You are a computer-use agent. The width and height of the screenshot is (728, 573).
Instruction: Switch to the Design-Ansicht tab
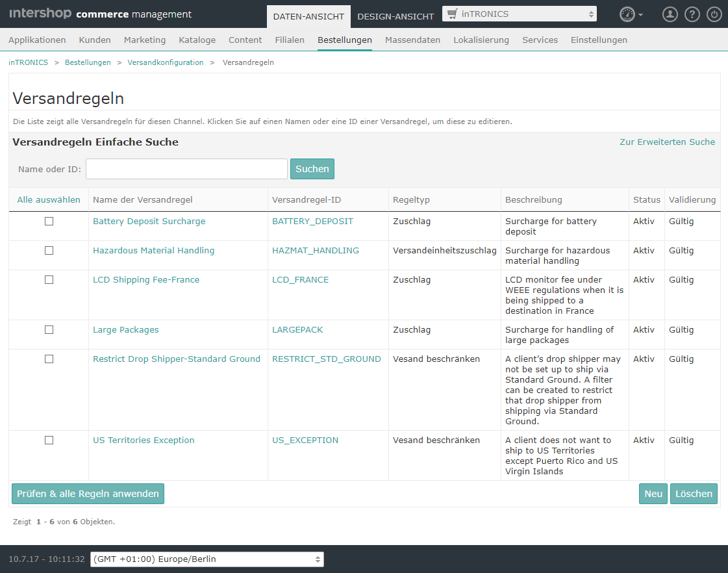(x=395, y=16)
